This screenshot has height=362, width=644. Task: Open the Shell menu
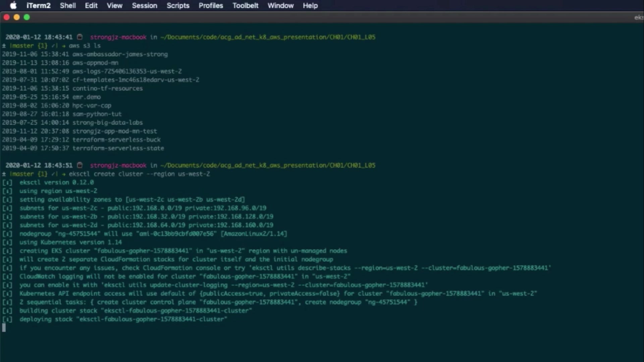(68, 5)
